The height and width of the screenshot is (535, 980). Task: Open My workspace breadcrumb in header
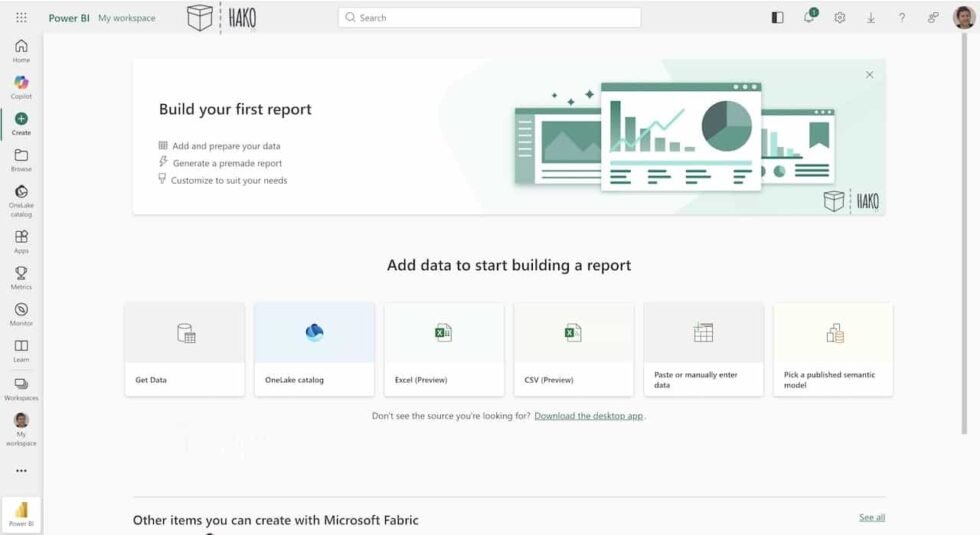click(x=127, y=18)
